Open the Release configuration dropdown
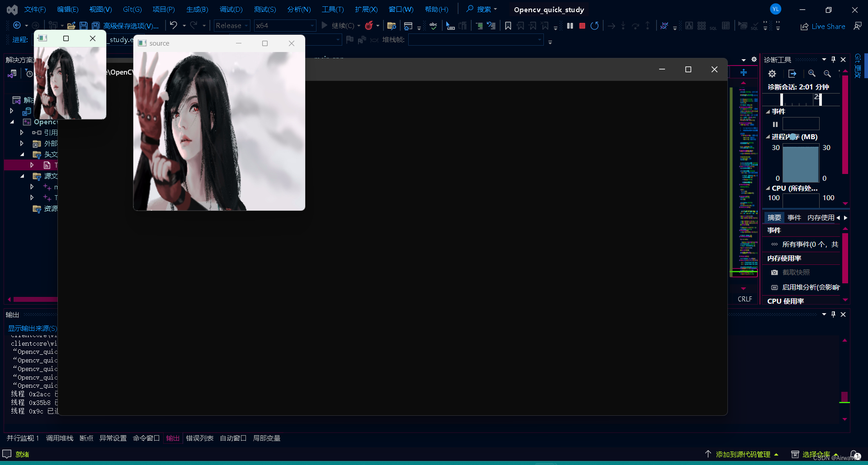 pyautogui.click(x=232, y=26)
